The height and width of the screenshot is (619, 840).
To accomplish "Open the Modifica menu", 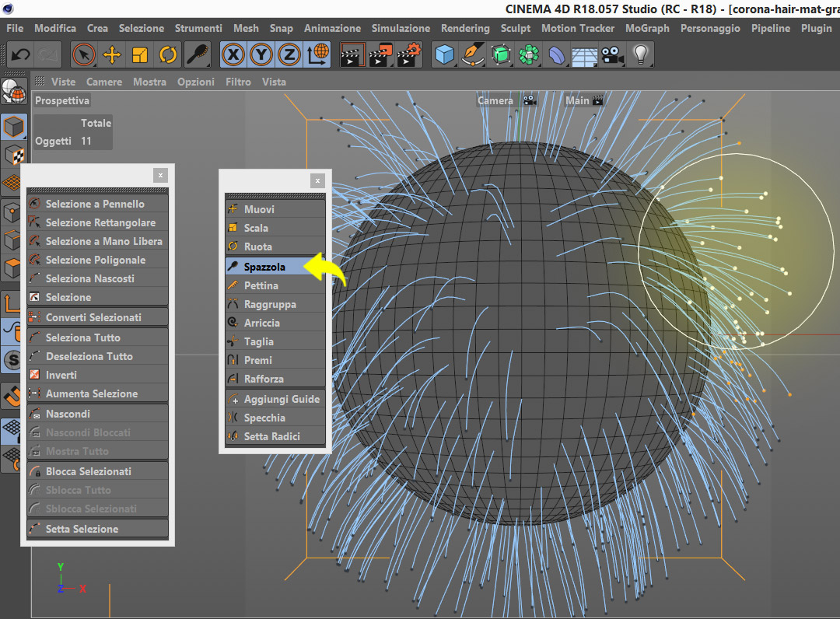I will [55, 28].
